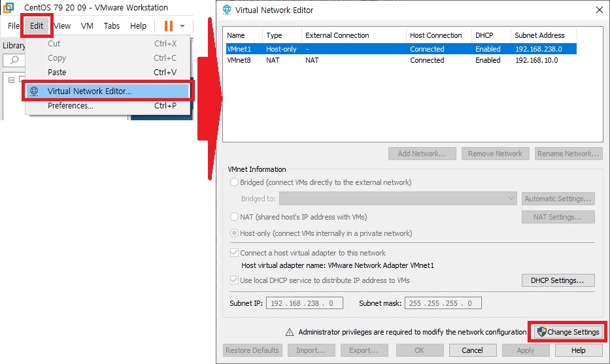Click the orange pause VM icon

pos(169,26)
